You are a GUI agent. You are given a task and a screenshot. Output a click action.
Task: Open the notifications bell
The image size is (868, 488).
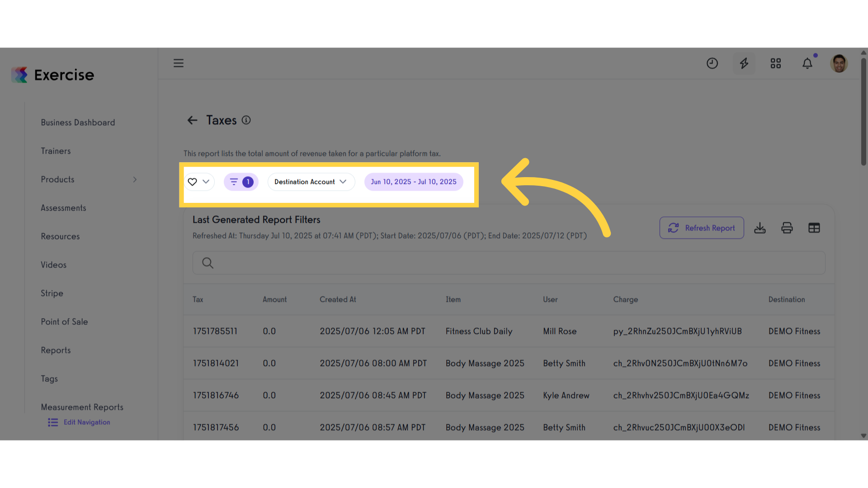click(807, 63)
